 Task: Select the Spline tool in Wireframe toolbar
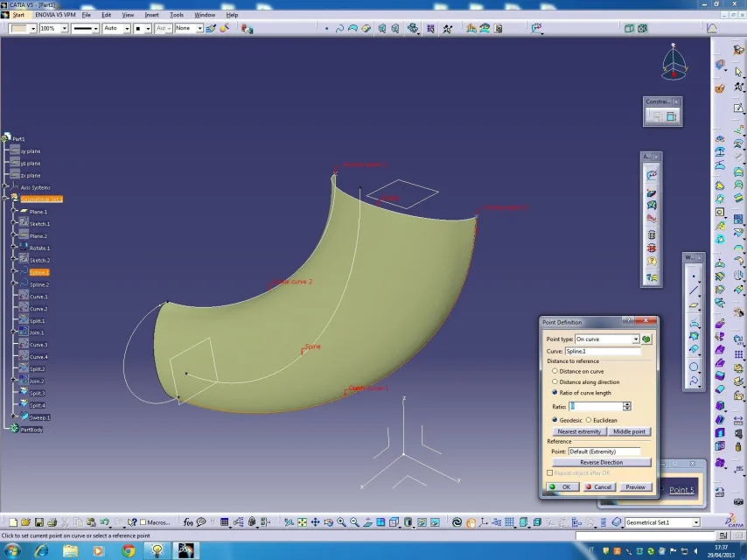point(694,381)
